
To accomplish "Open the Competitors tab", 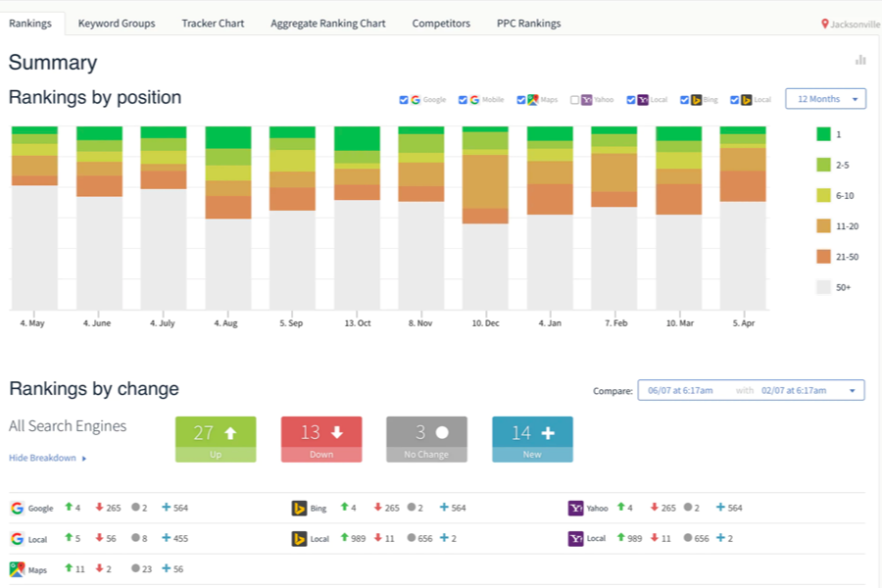I will 441,24.
